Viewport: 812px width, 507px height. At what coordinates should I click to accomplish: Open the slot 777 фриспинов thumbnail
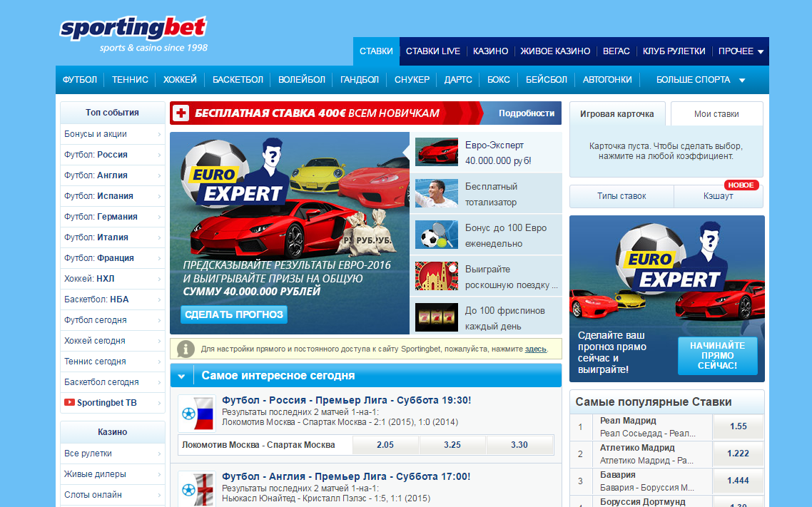(437, 317)
